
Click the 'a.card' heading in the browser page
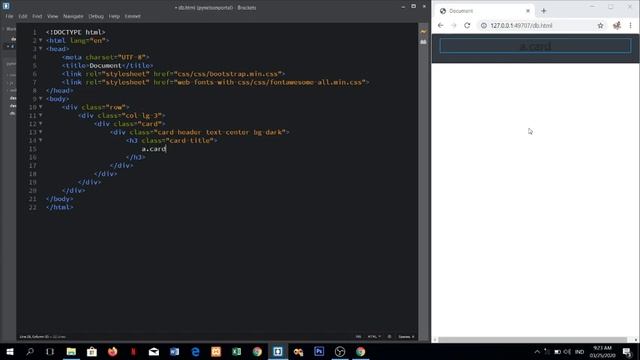point(535,46)
